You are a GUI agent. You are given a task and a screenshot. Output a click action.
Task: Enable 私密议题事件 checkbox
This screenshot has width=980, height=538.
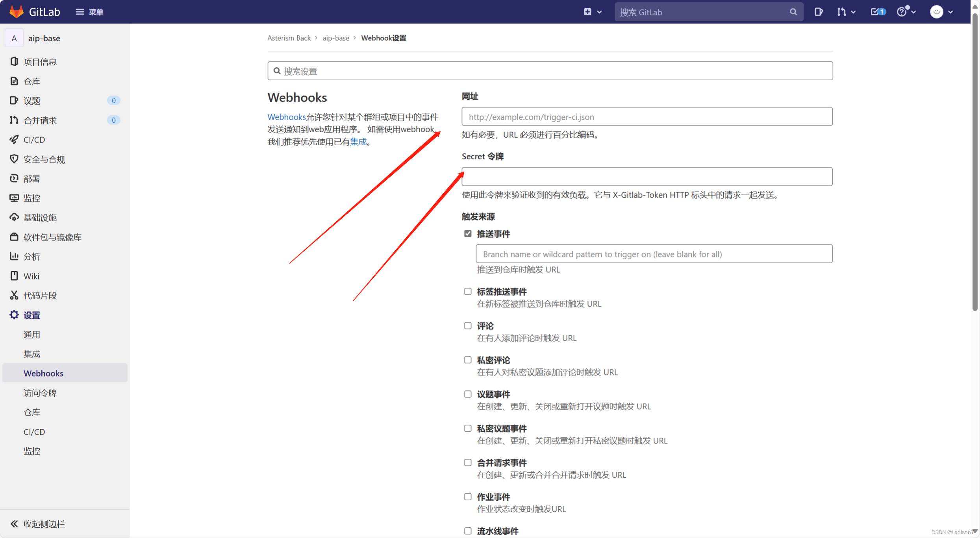point(468,428)
